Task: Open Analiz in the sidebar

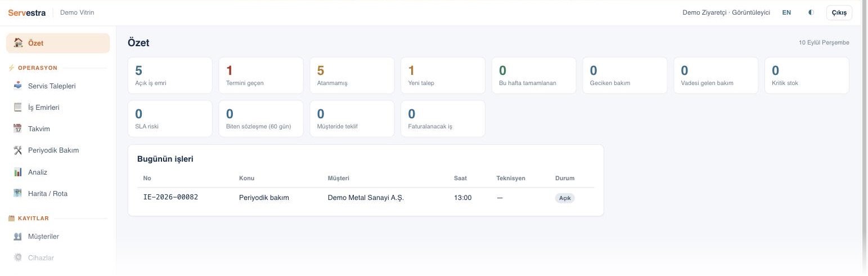Action: pyautogui.click(x=58, y=172)
